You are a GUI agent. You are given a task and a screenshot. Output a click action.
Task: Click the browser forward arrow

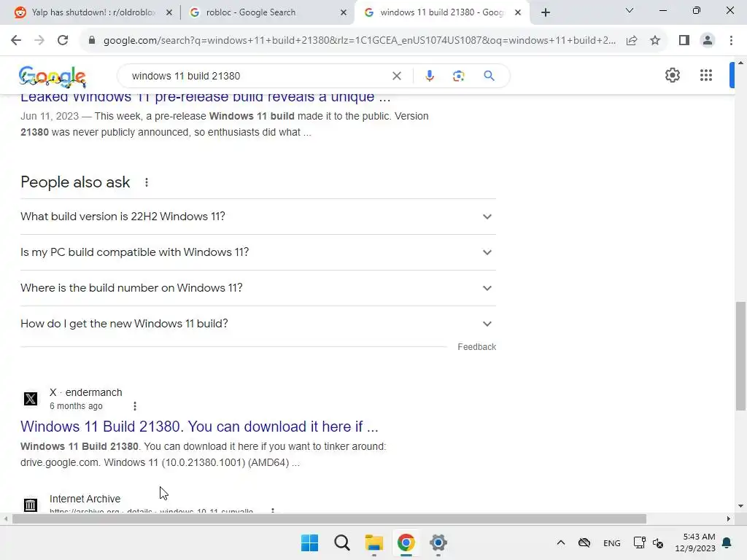[39, 41]
